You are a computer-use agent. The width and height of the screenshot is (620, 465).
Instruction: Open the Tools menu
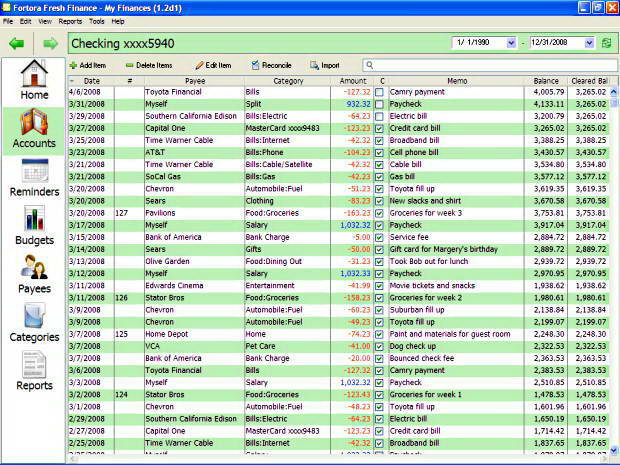(x=96, y=21)
